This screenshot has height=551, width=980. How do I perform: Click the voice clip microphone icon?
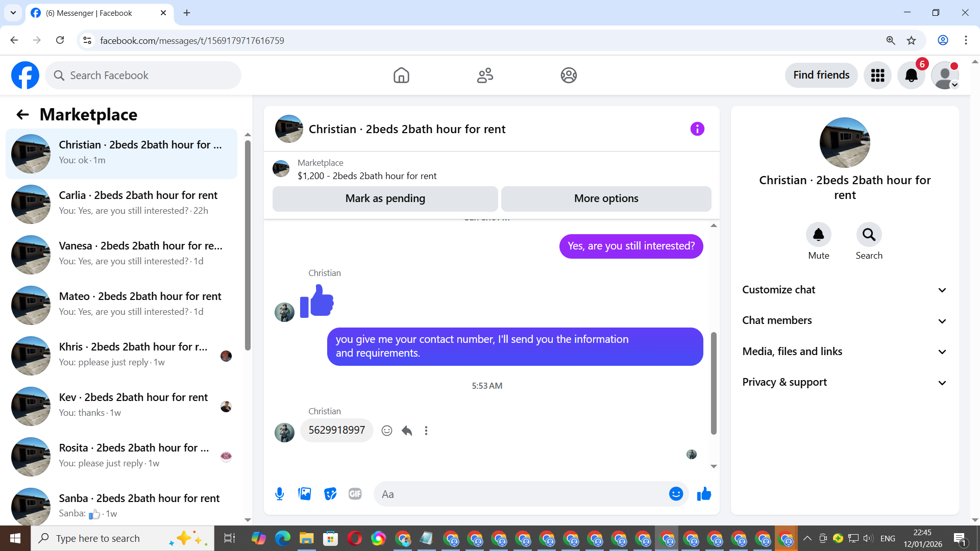279,494
